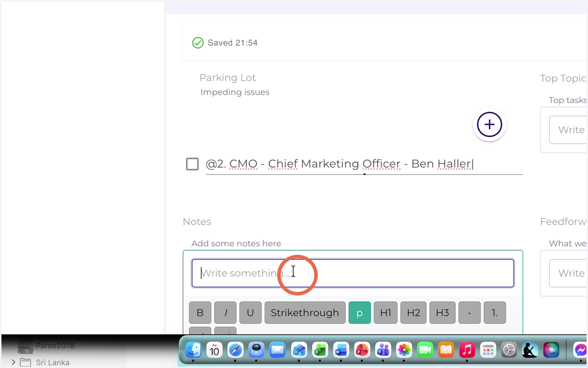Click the Feedforward 'Write' input box
Image resolution: width=588 pixels, height=368 pixels.
click(568, 273)
